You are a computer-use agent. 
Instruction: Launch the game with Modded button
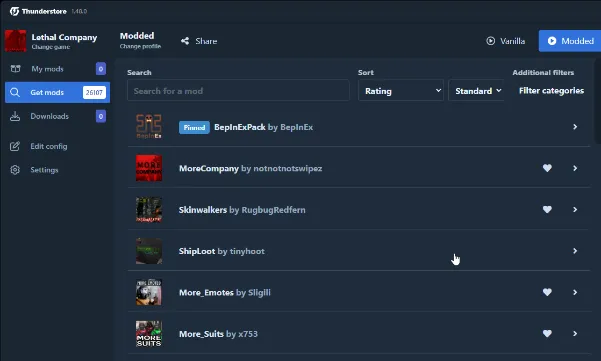coord(570,41)
